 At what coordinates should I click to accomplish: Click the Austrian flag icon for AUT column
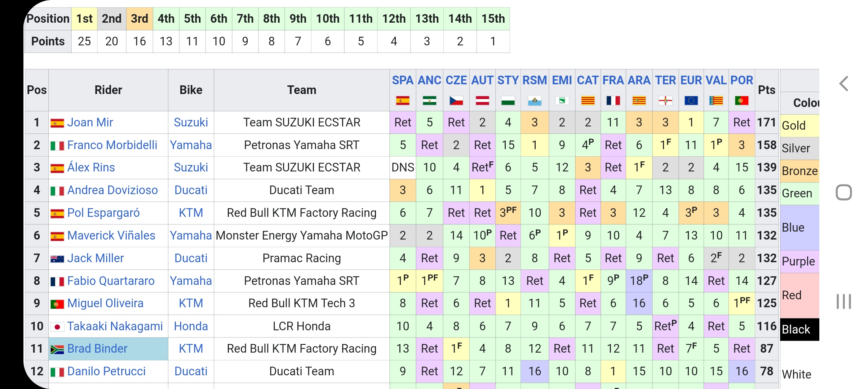[x=481, y=101]
